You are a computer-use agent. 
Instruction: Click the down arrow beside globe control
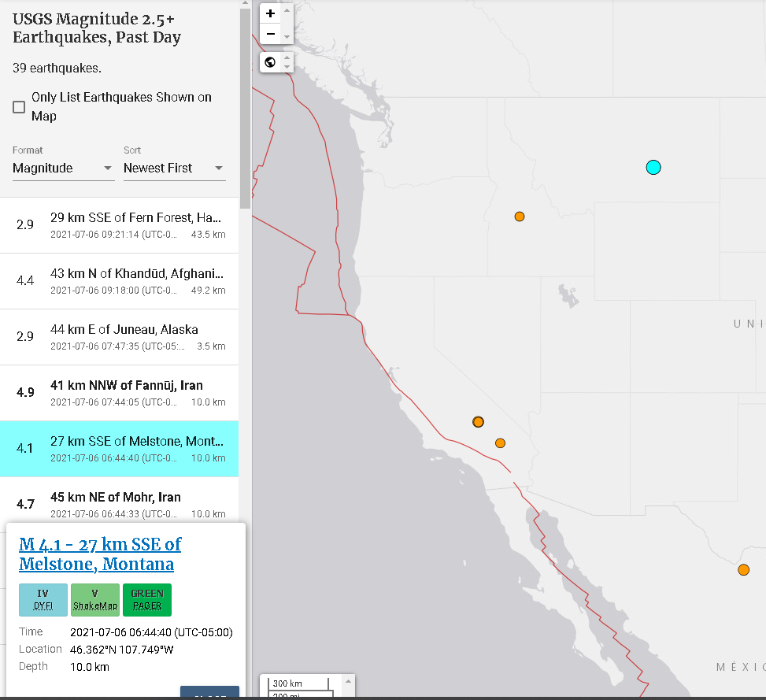[x=287, y=67]
